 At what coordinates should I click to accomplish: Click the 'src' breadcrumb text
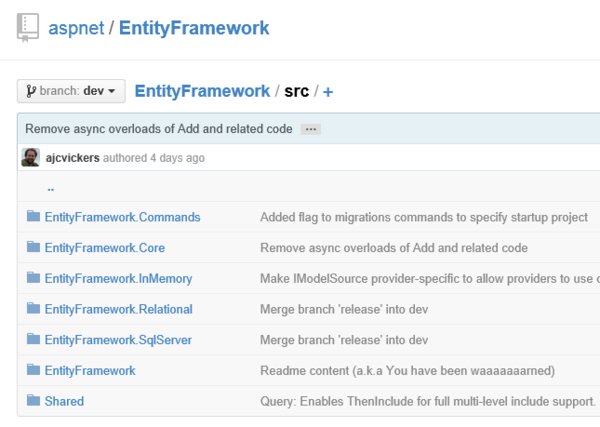coord(296,91)
